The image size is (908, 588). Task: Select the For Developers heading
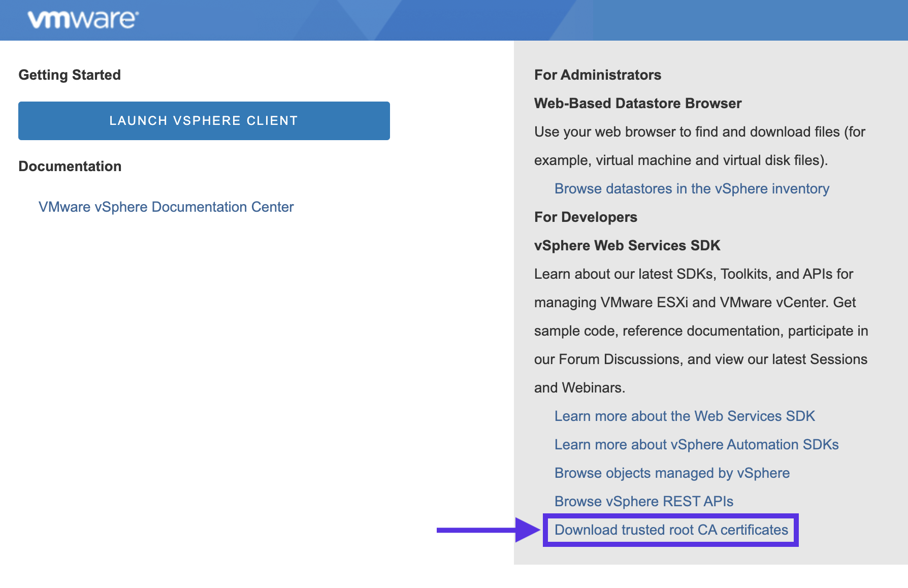click(x=586, y=217)
